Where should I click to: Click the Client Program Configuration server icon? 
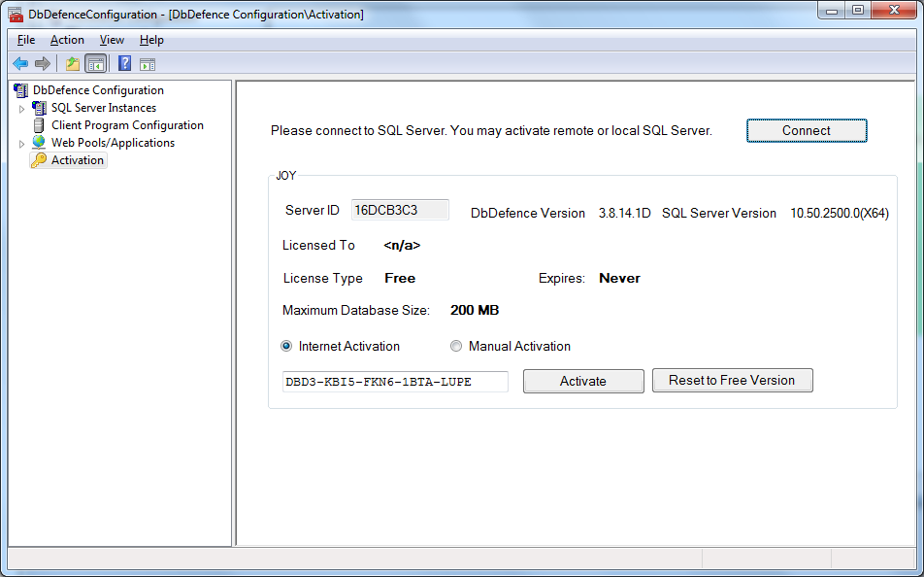[39, 125]
